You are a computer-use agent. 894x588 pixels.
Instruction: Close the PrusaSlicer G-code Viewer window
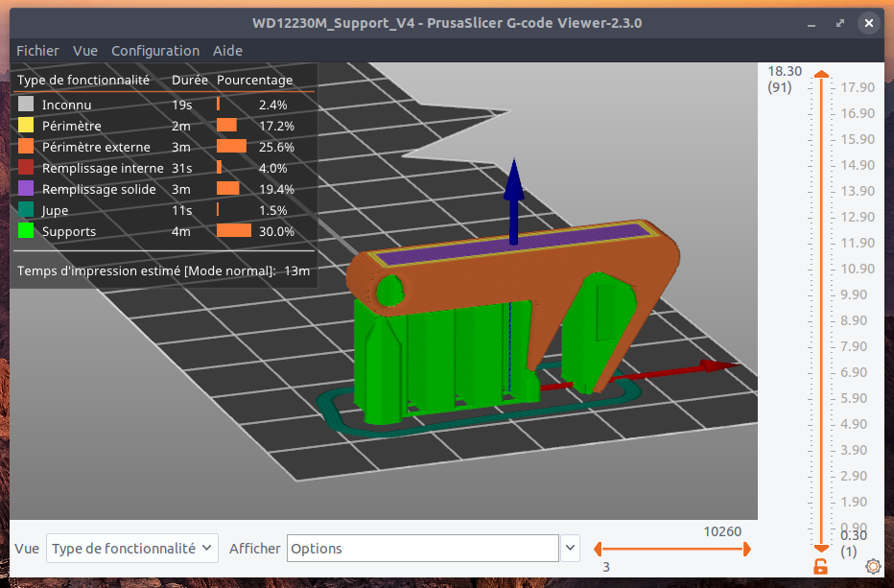(x=868, y=23)
